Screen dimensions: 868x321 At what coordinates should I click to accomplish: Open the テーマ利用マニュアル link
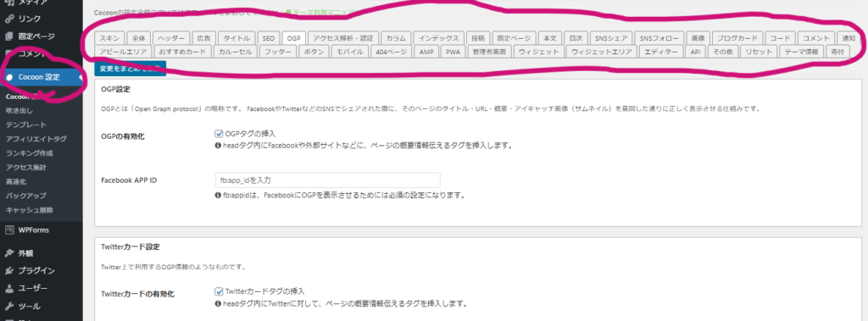[322, 11]
